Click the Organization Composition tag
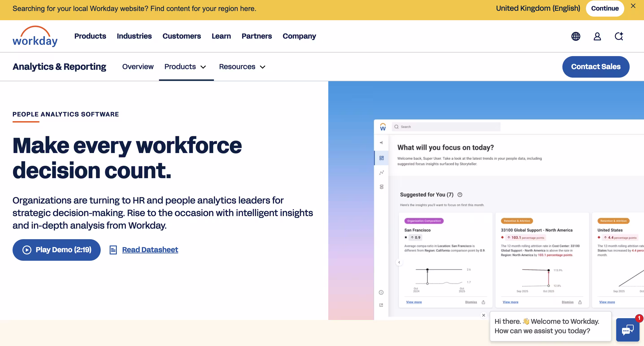Screen dimensions: 644x346 [x=424, y=221]
